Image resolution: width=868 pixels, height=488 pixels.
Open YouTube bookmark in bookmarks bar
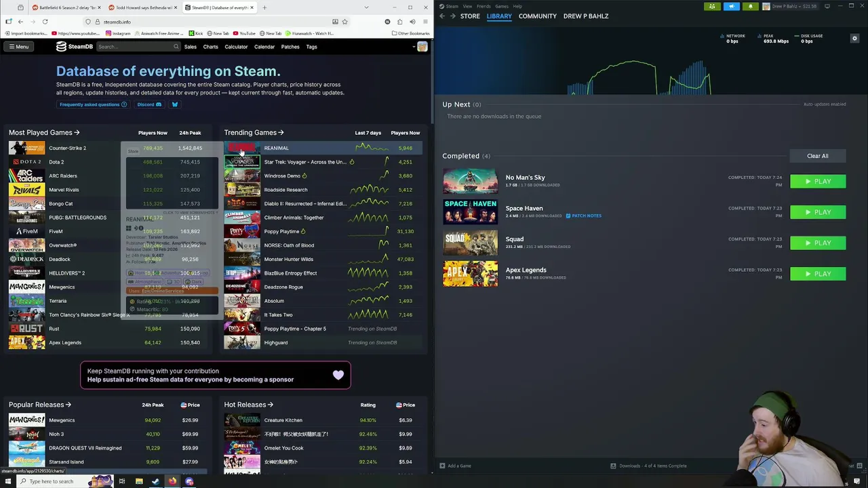243,33
